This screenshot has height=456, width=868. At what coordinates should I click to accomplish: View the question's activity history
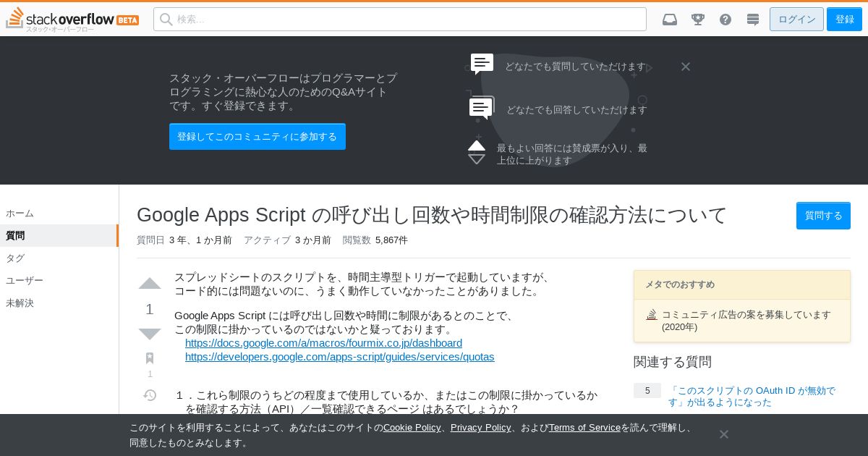tap(150, 395)
